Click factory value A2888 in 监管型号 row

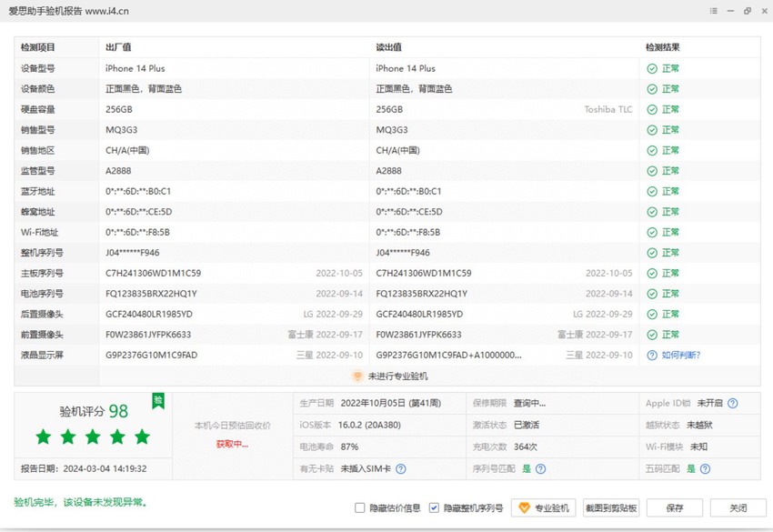pyautogui.click(x=118, y=171)
